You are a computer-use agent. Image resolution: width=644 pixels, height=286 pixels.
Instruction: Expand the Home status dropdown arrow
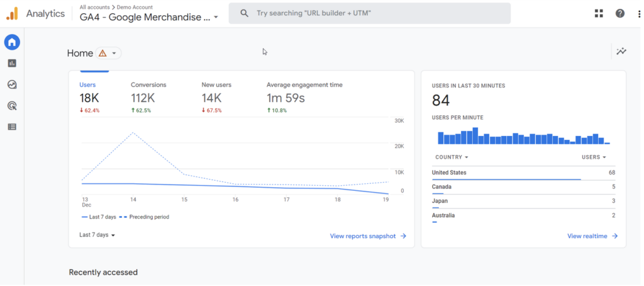pos(114,54)
